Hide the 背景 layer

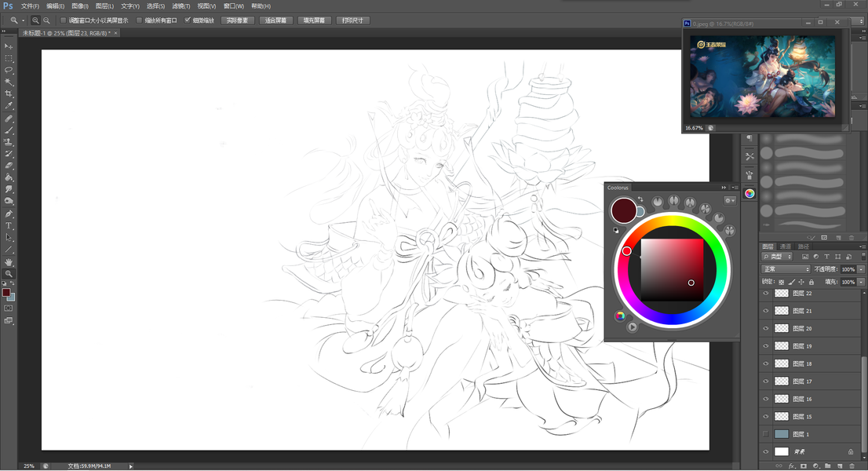[766, 451]
